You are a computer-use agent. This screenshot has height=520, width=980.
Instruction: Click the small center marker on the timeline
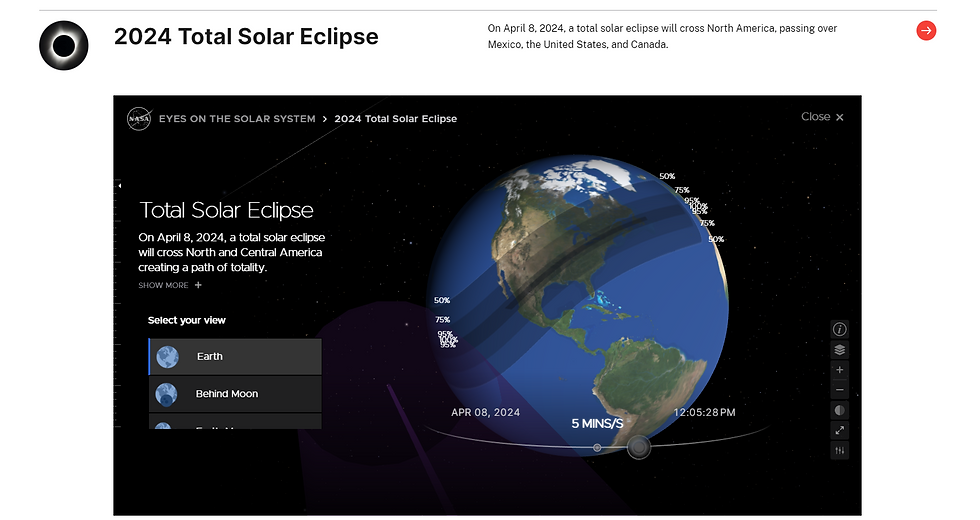point(597,447)
